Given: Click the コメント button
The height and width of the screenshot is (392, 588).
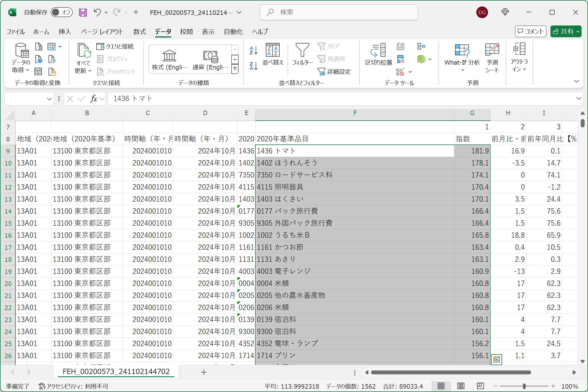Looking at the screenshot, I should [x=531, y=31].
